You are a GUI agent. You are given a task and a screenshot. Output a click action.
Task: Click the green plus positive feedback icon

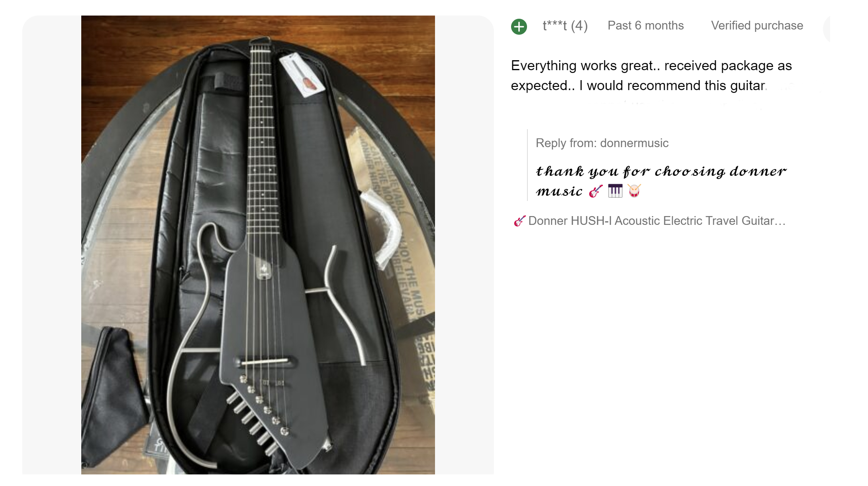(519, 27)
